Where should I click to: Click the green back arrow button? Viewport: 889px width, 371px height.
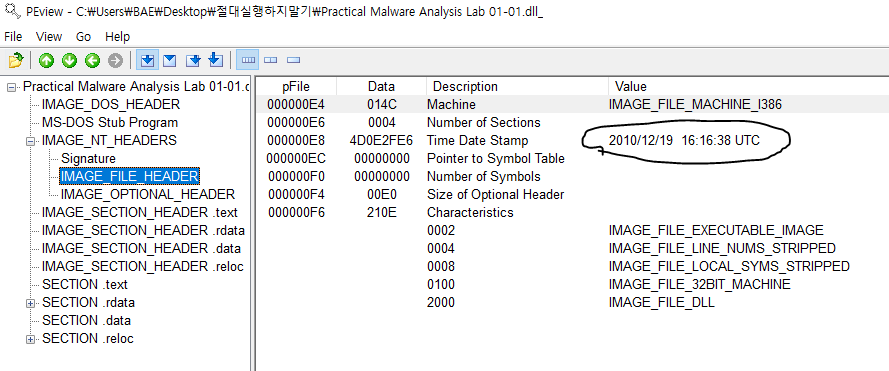92,60
